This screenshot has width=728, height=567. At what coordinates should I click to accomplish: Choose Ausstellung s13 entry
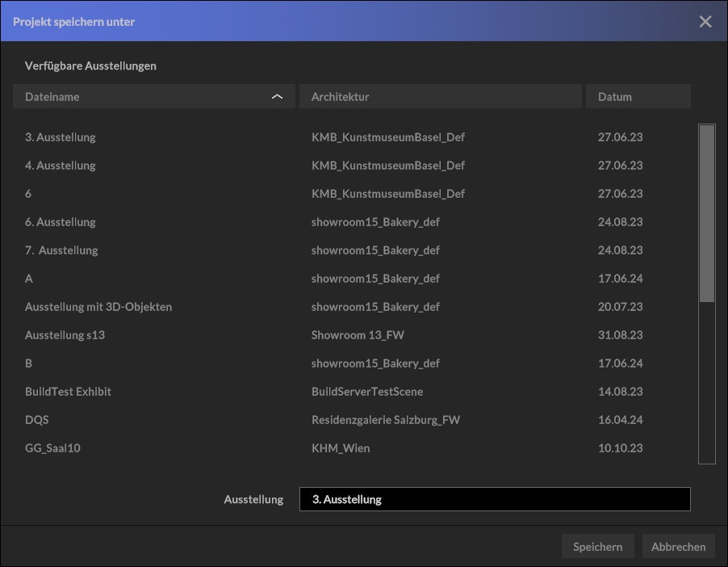pos(352,335)
